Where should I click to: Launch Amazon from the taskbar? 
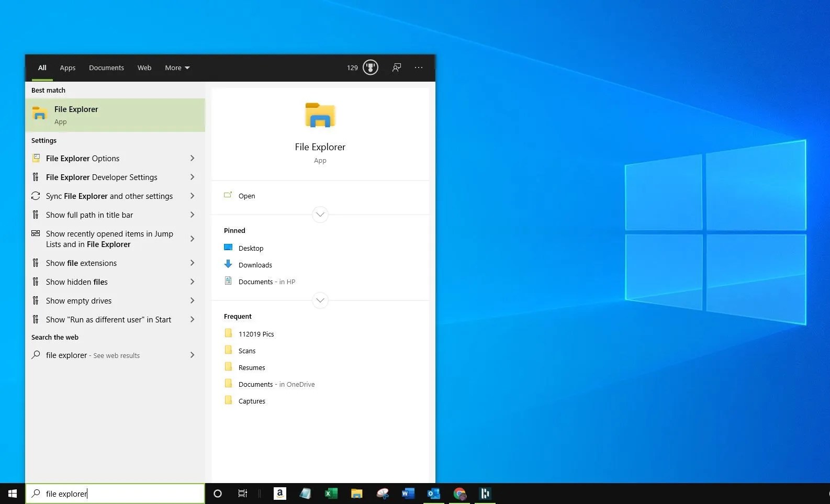[x=280, y=494]
